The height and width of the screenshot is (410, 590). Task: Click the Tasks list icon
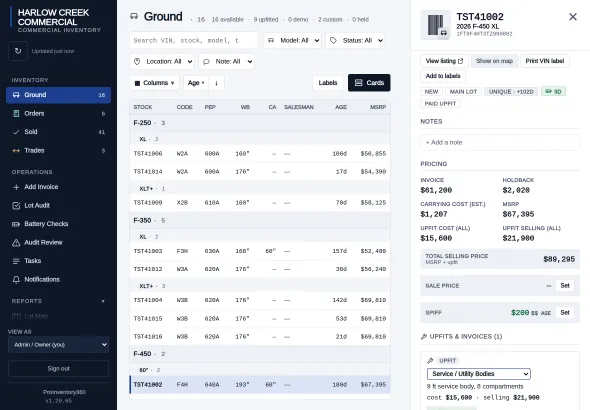[16, 261]
